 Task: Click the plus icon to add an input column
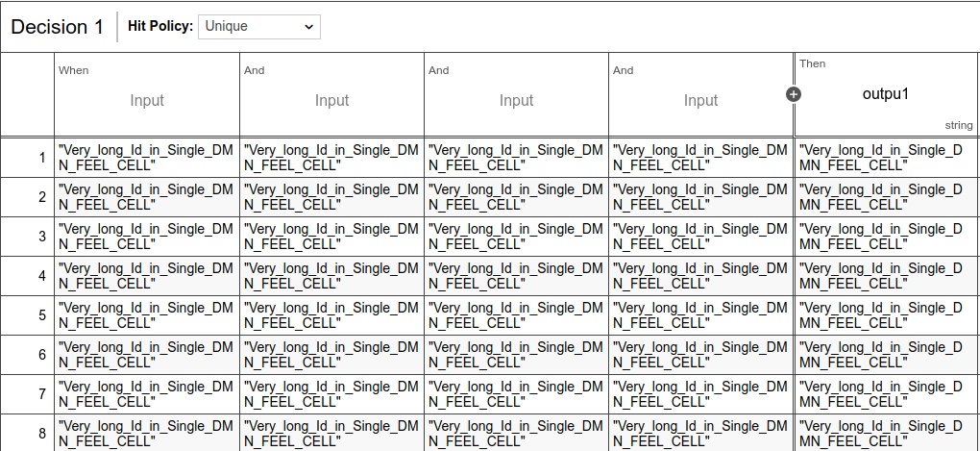793,94
